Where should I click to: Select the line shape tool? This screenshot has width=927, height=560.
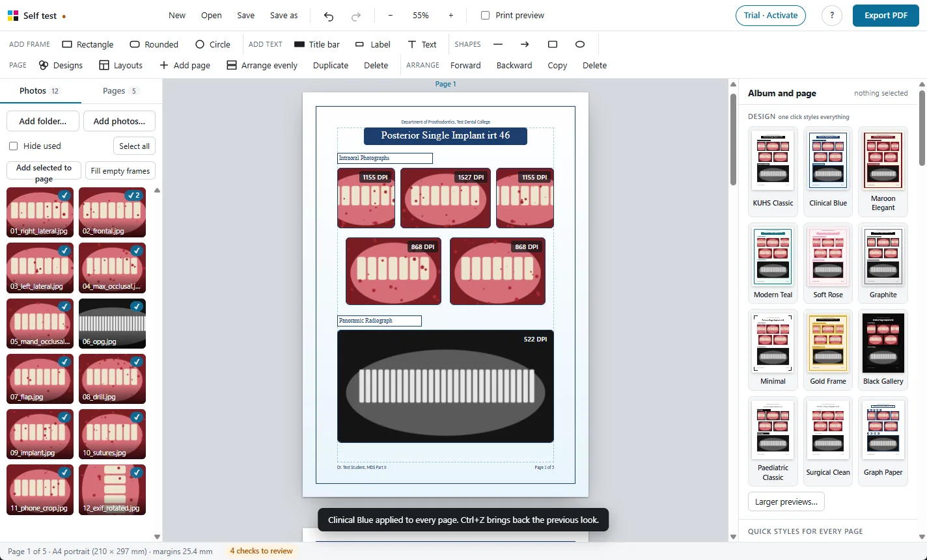498,44
